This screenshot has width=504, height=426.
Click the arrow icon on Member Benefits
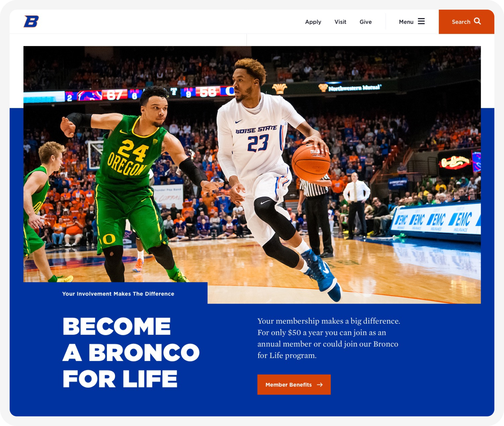[320, 385]
